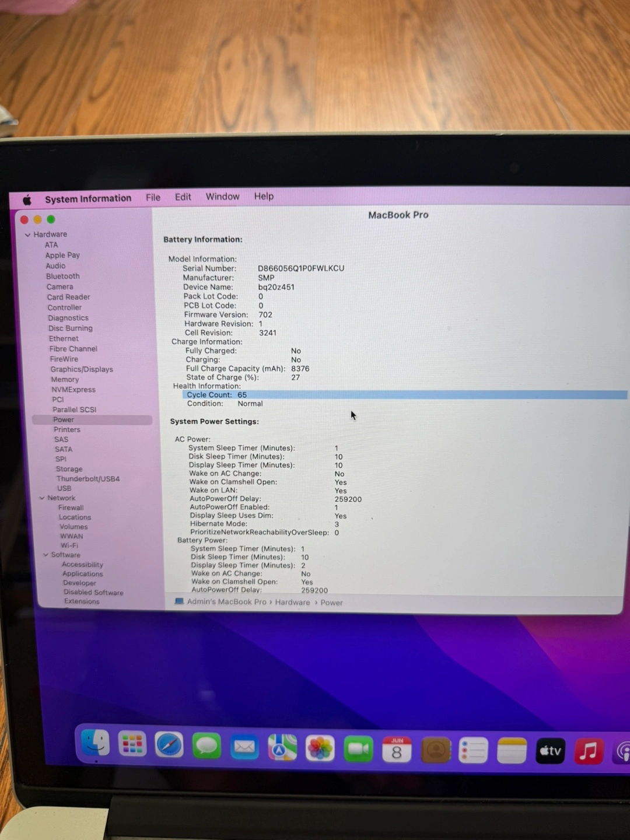630x840 pixels.
Task: Select Card Reader in the sidebar
Action: pos(68,297)
